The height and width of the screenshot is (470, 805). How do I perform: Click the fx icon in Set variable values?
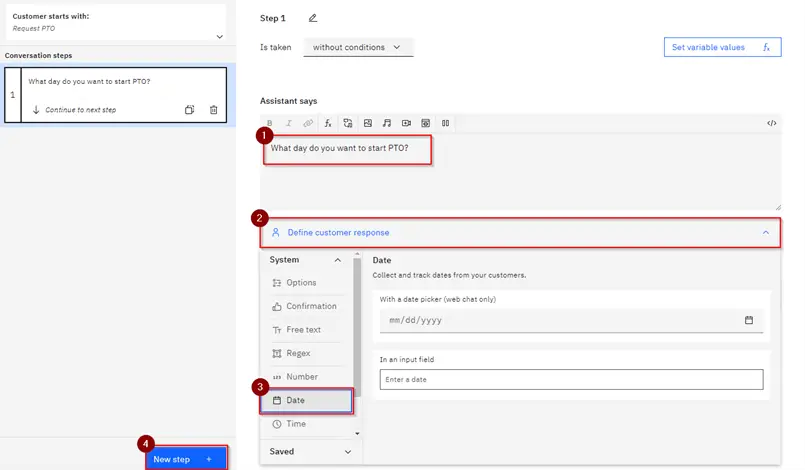coord(766,47)
